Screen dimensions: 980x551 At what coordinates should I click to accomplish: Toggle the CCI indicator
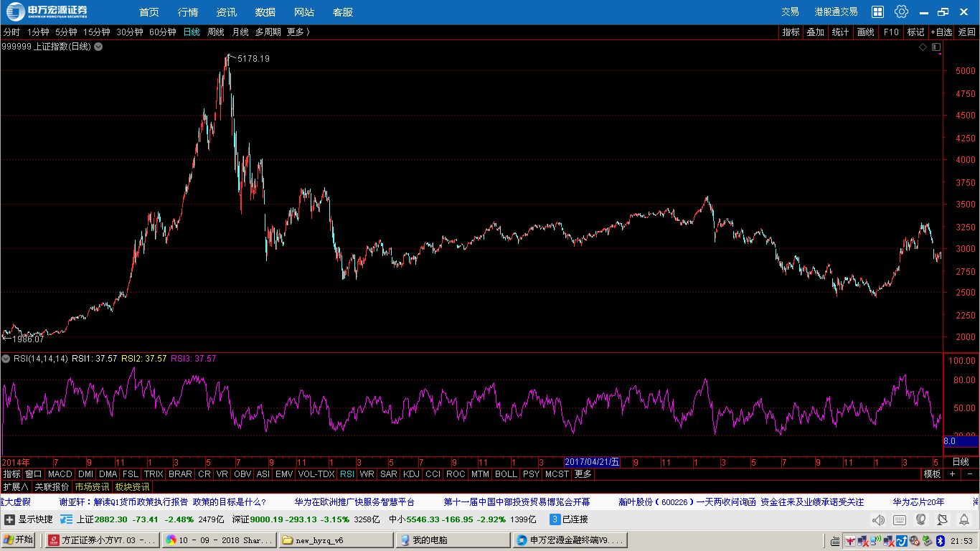tap(433, 474)
